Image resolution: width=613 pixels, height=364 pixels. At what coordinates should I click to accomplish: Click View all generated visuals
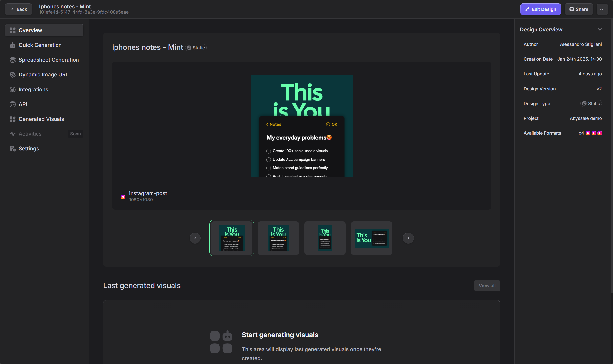[487, 285]
